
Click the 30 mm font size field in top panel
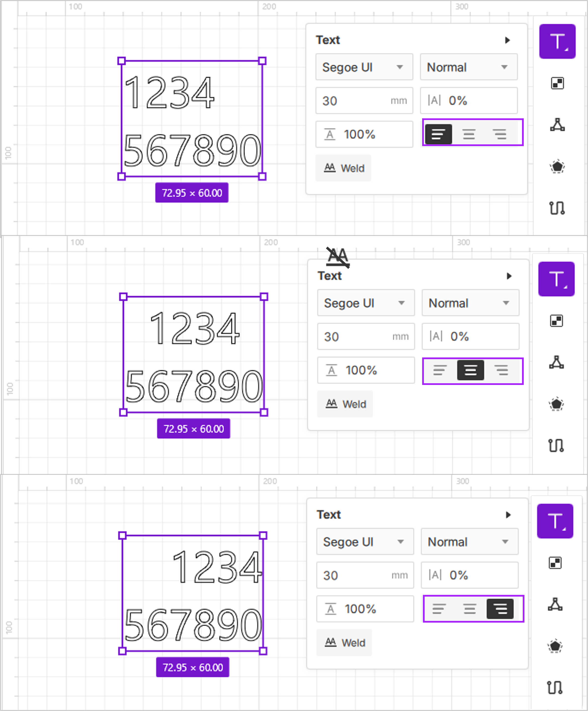coord(364,101)
